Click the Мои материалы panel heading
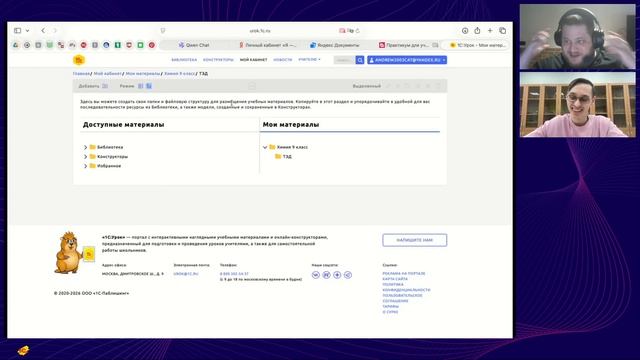This screenshot has height=360, width=640. [291, 124]
